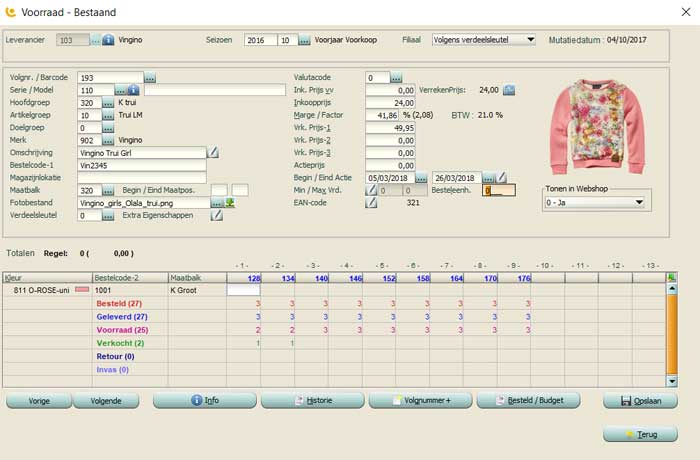The image size is (700, 460).
Task: Select Invas (0) row label
Action: [112, 369]
